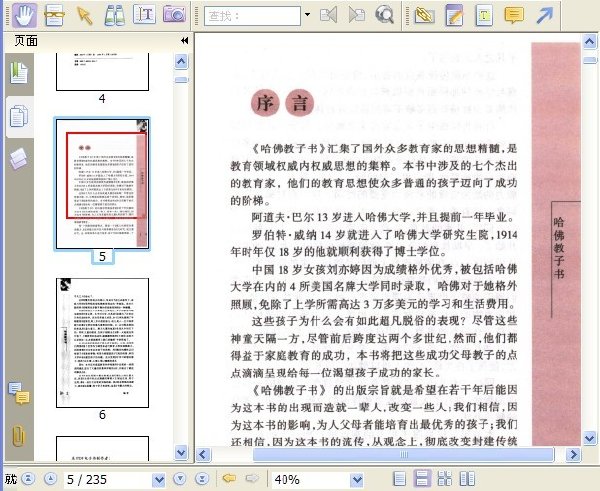This screenshot has height=491, width=600.
Task: Select the Hand tool
Action: tap(24, 15)
